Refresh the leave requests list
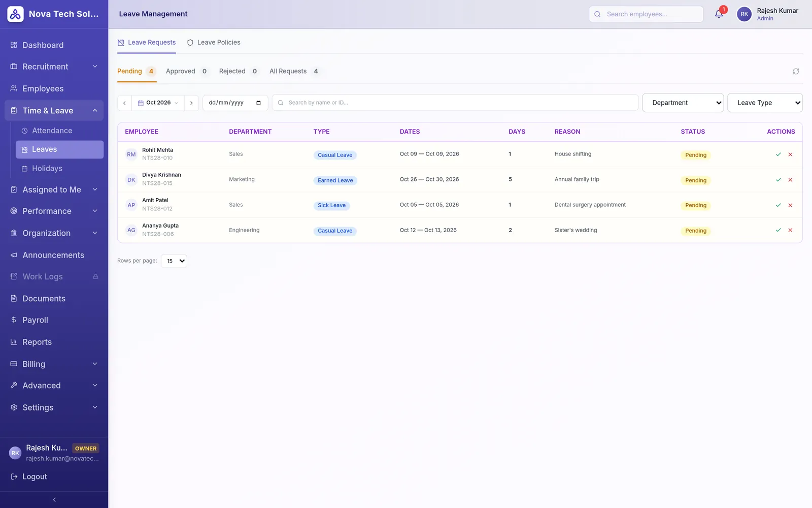Viewport: 812px width, 508px height. click(x=796, y=72)
